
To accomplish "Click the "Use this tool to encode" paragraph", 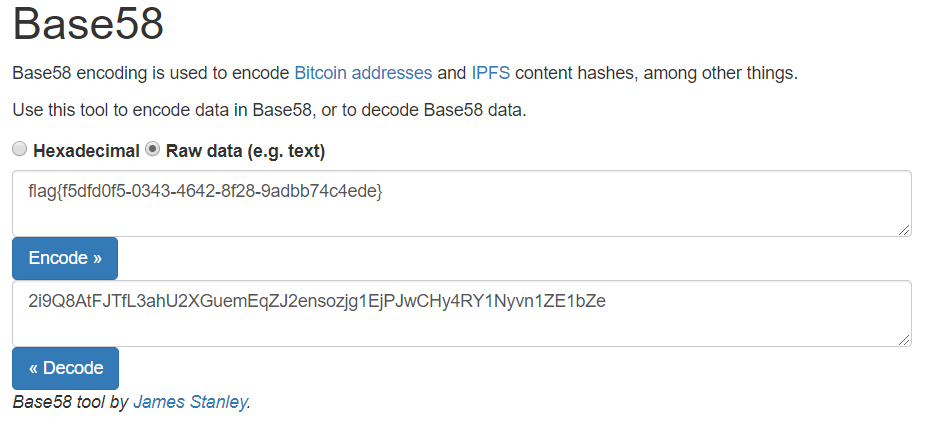I will pyautogui.click(x=268, y=109).
